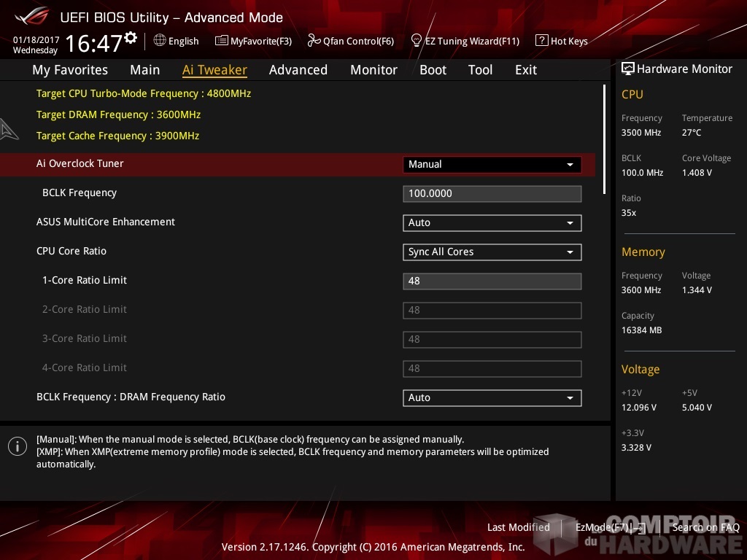
Task: Switch to the Advanced tab
Action: pos(298,70)
